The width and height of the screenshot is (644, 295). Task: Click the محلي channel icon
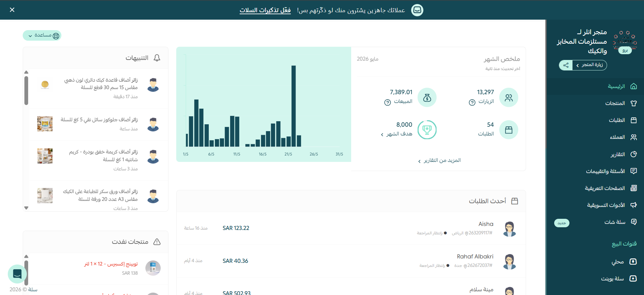[633, 261]
